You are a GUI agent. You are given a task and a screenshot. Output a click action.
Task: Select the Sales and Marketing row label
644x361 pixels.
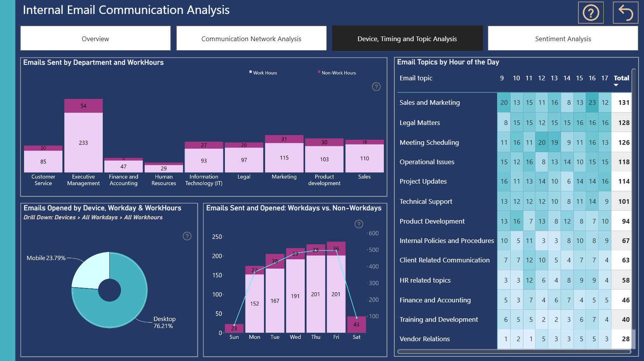[430, 102]
